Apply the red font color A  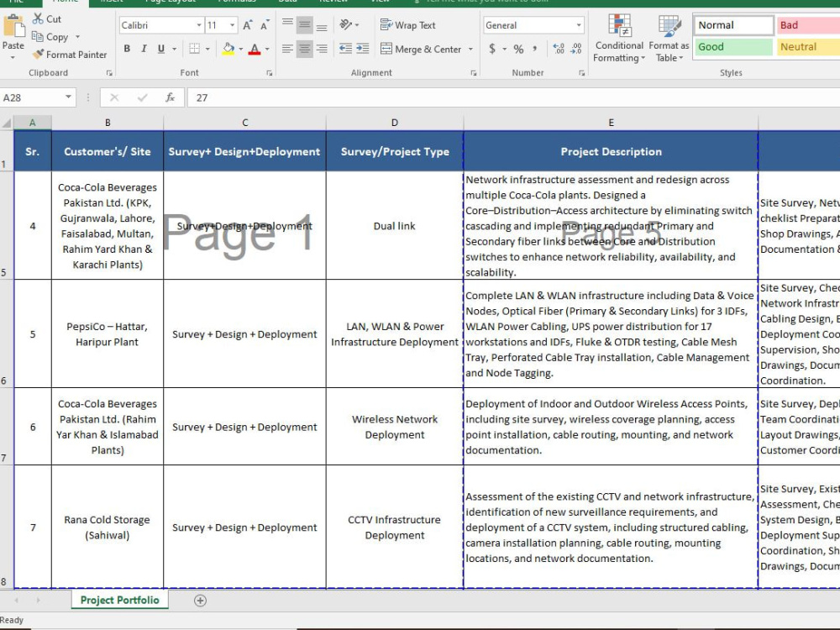click(x=255, y=49)
